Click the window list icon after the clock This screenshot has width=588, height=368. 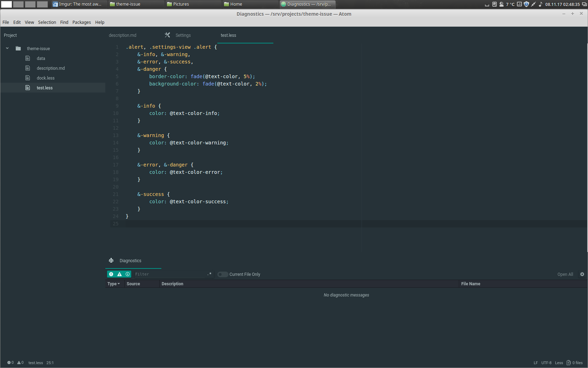point(584,4)
